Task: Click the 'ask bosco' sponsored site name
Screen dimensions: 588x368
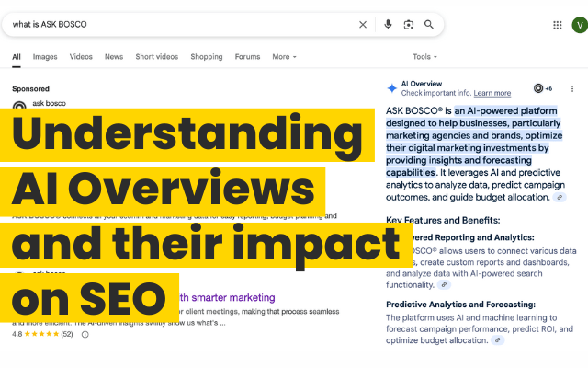Action: [x=49, y=103]
